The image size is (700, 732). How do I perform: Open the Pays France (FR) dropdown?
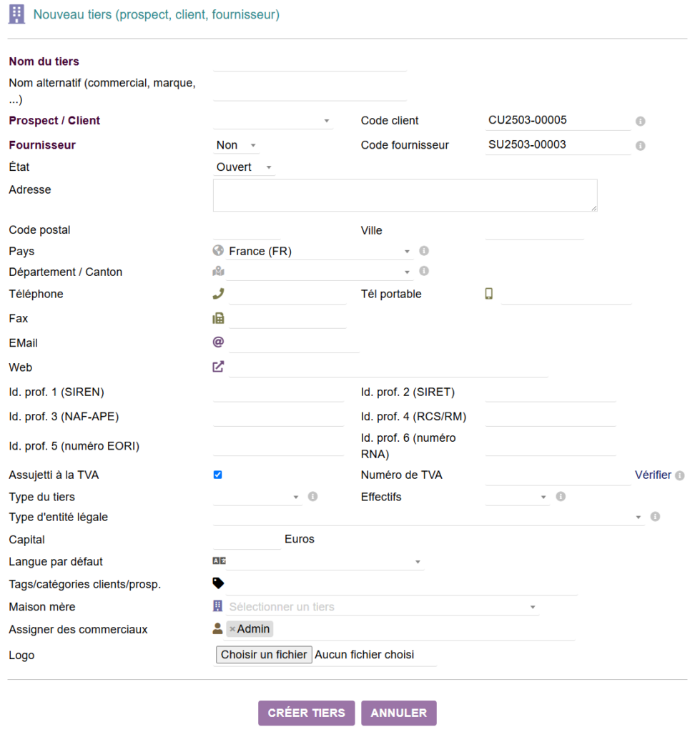point(313,251)
